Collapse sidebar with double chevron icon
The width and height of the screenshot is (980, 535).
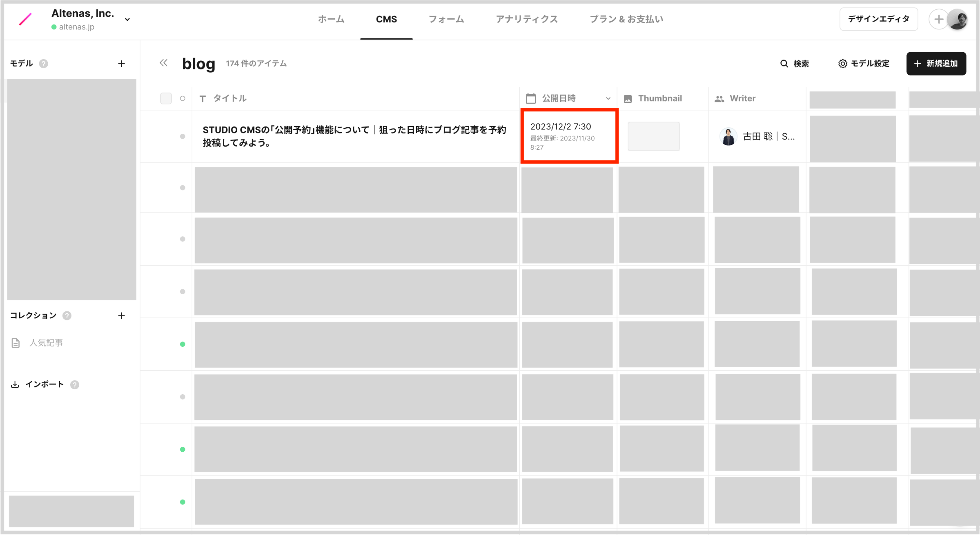tap(164, 63)
